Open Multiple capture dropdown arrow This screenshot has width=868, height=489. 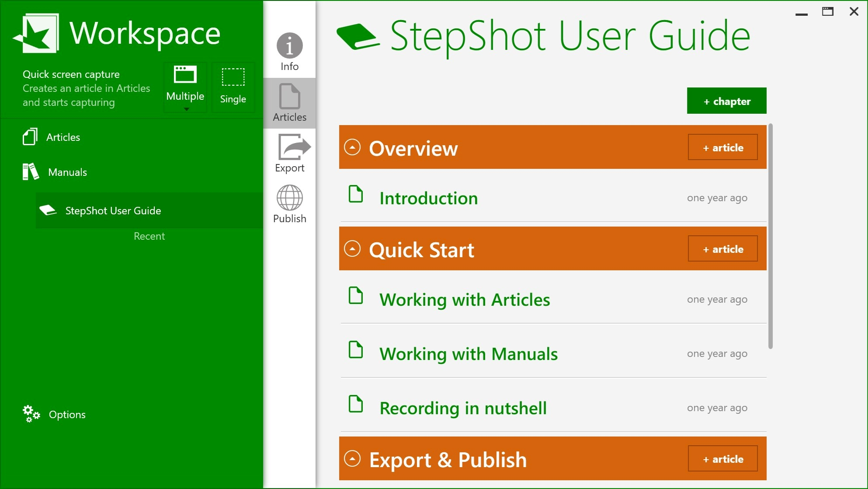pos(187,109)
